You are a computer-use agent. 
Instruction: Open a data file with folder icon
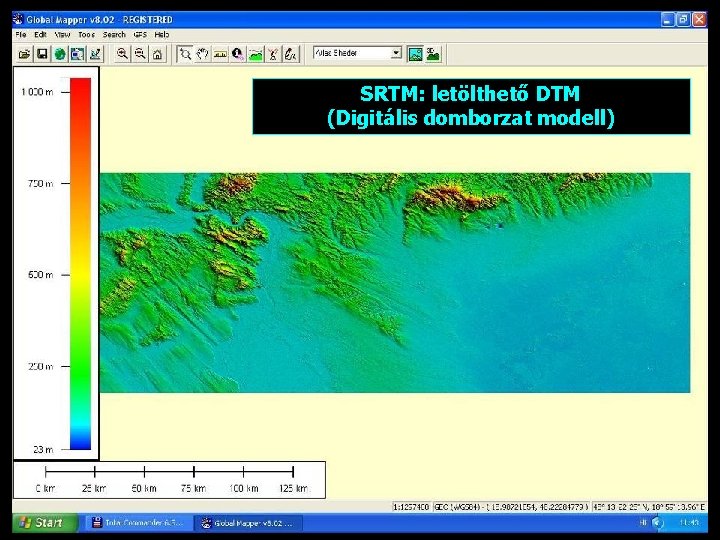tap(24, 54)
